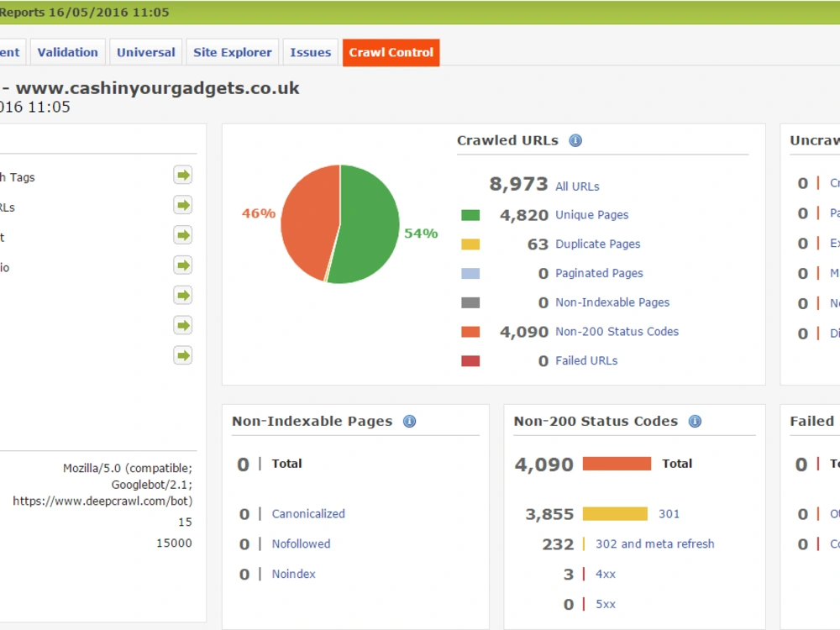The height and width of the screenshot is (630, 840).
Task: Click the light blue Paginated Pages swatch
Action: 470,274
